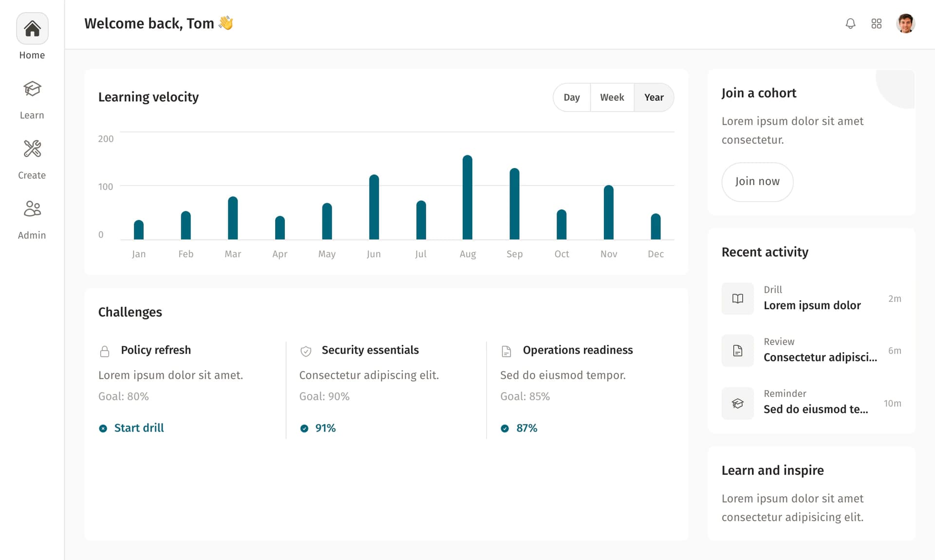
Task: Select the Reminder graduation cap icon
Action: [x=737, y=403]
